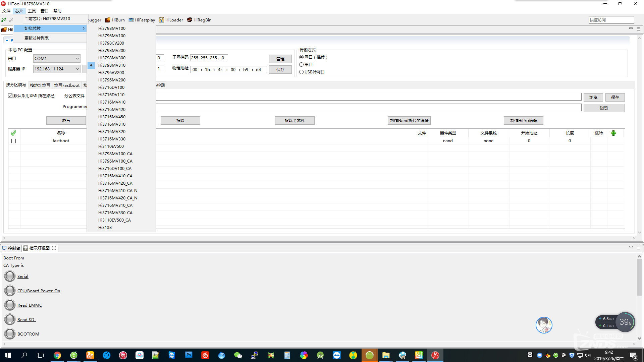Select Hi3716MV310 chip
Viewport: 644px width, 362px height.
pyautogui.click(x=121, y=124)
